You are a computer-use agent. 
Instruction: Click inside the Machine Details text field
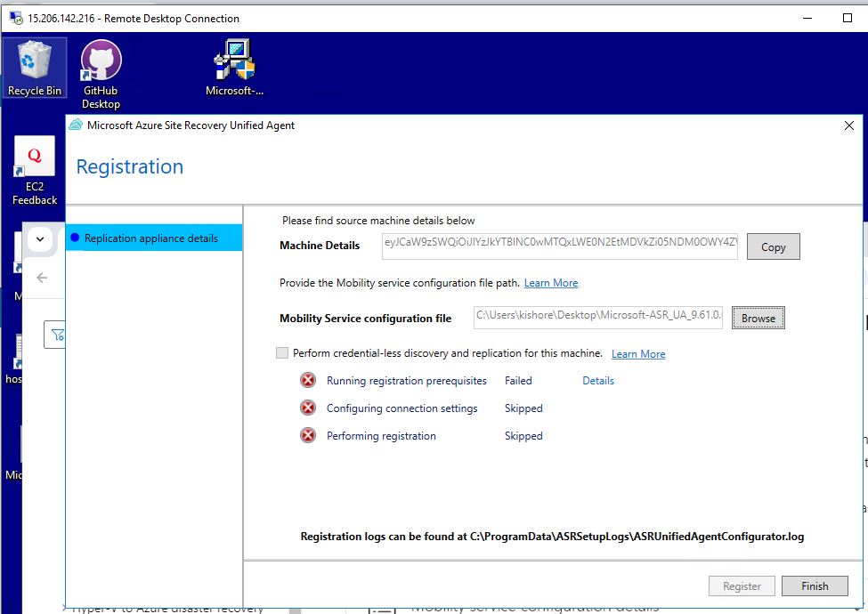[x=559, y=247]
